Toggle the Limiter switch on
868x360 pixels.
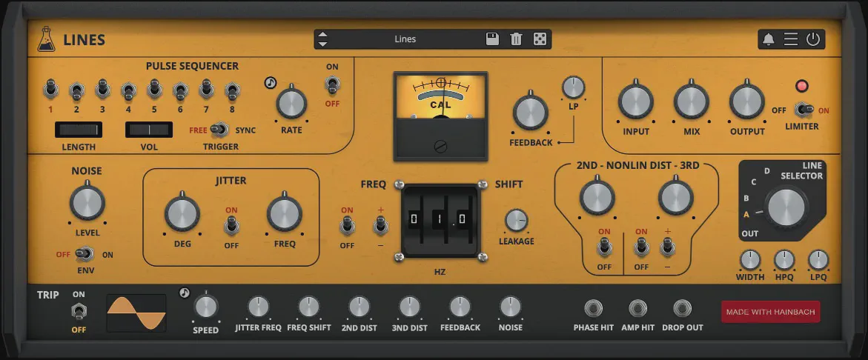(802, 110)
